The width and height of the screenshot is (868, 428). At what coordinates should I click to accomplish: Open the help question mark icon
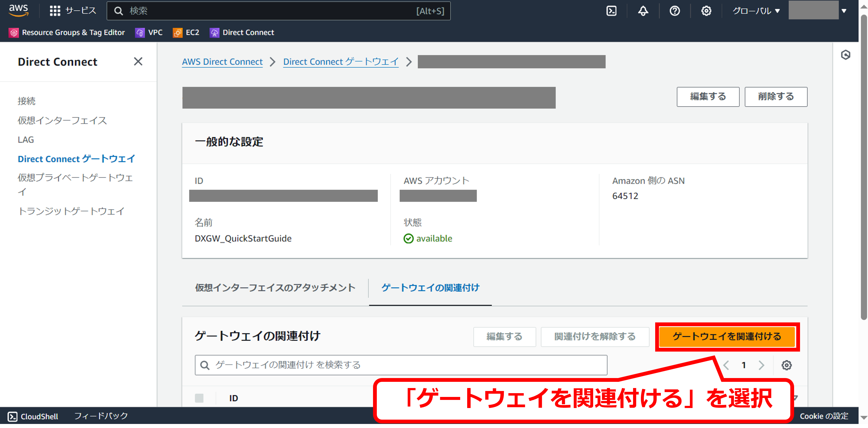tap(675, 11)
